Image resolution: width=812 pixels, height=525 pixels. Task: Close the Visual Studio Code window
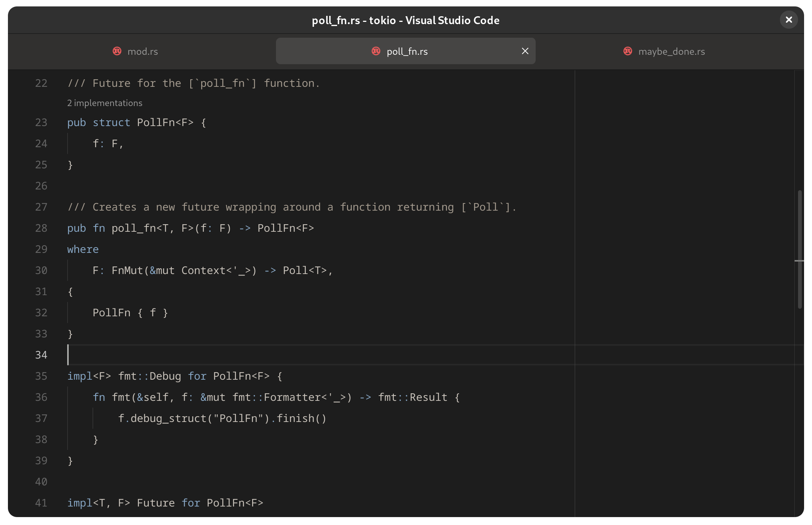(x=789, y=20)
